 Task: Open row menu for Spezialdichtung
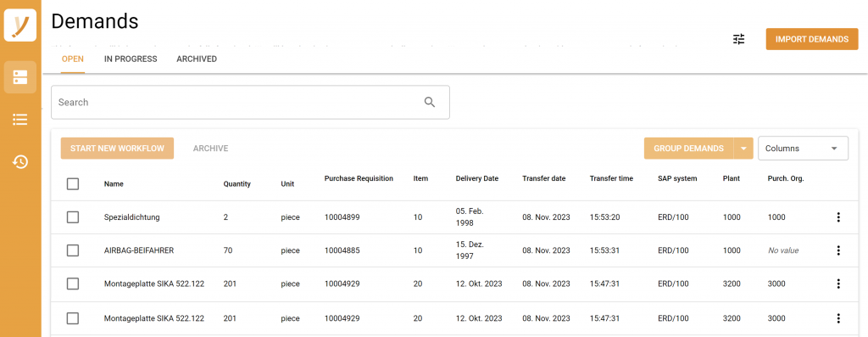point(838,217)
